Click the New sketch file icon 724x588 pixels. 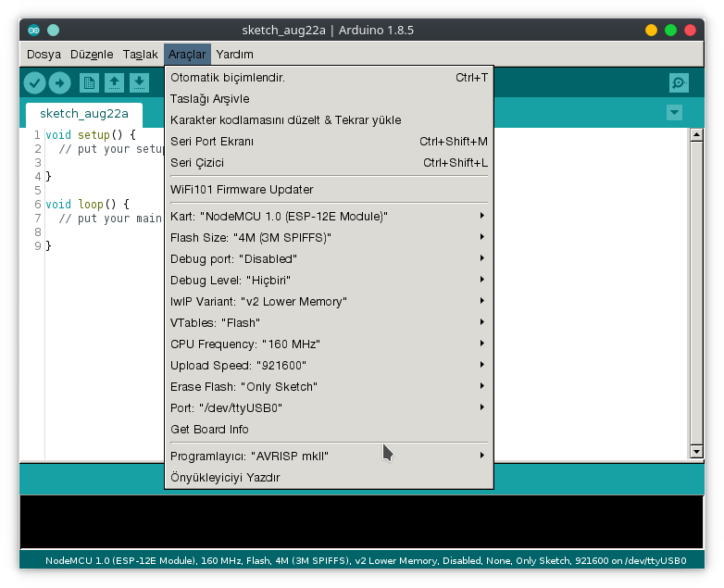[x=89, y=83]
